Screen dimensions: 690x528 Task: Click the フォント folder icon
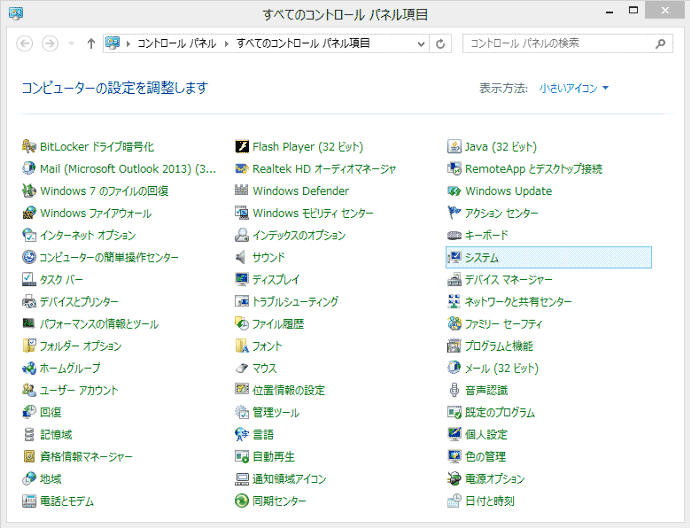click(242, 346)
